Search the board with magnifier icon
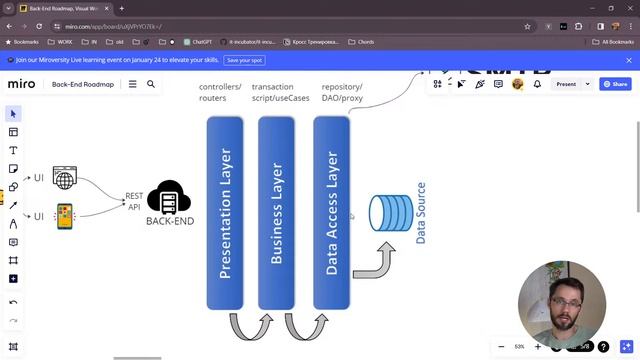 pos(151,84)
